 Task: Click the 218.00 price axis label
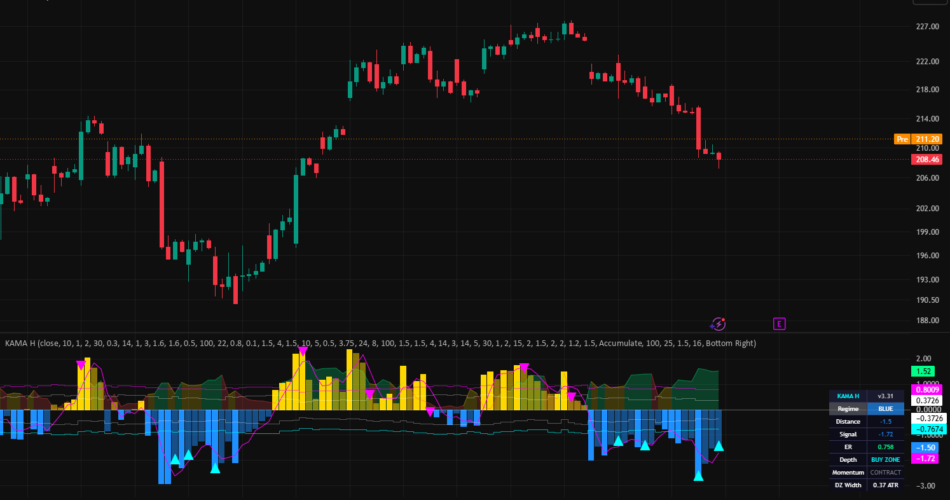pos(927,89)
